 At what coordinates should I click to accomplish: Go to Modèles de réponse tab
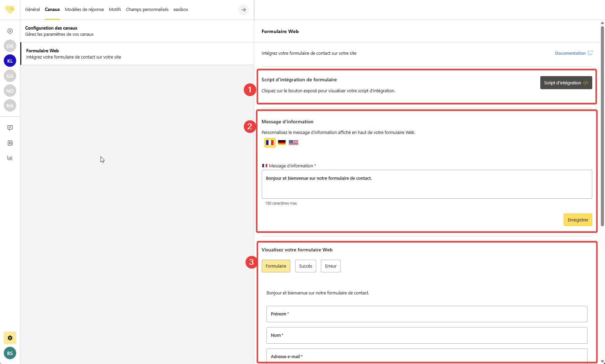point(84,10)
